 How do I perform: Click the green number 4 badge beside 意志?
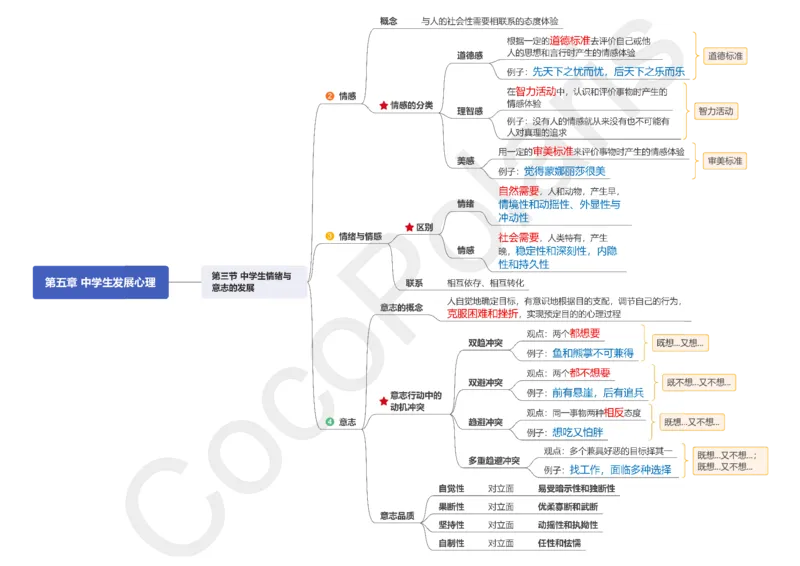330,422
